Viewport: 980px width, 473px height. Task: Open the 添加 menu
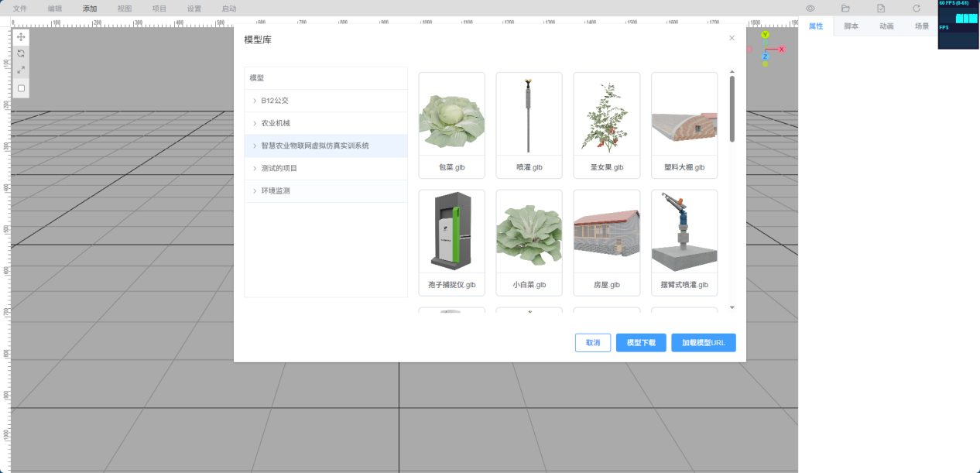tap(90, 9)
